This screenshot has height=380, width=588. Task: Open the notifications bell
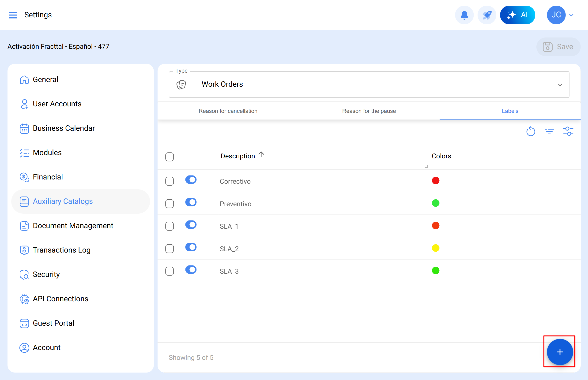tap(464, 15)
